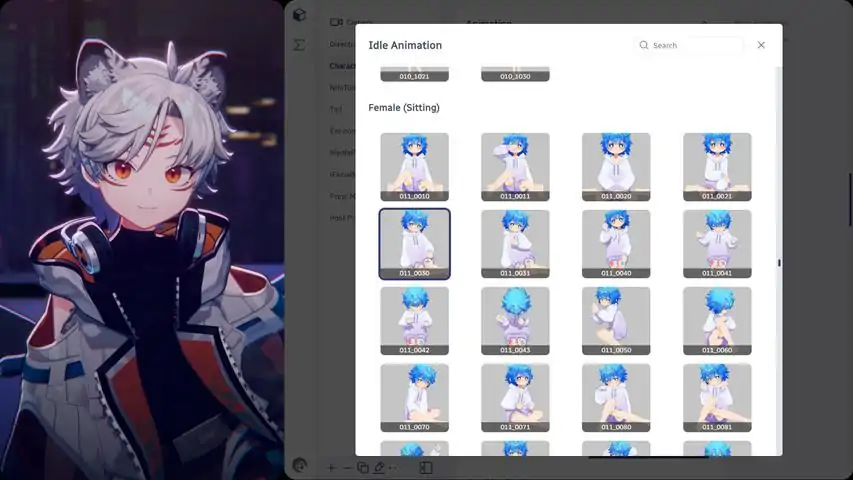This screenshot has height=480, width=853.
Task: Click the duplicate icon in bottom toolbar
Action: click(363, 467)
